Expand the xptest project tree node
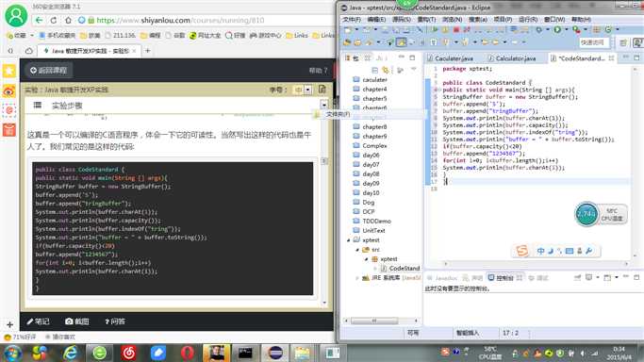Viewport: 644px width, 362px height. [x=349, y=240]
